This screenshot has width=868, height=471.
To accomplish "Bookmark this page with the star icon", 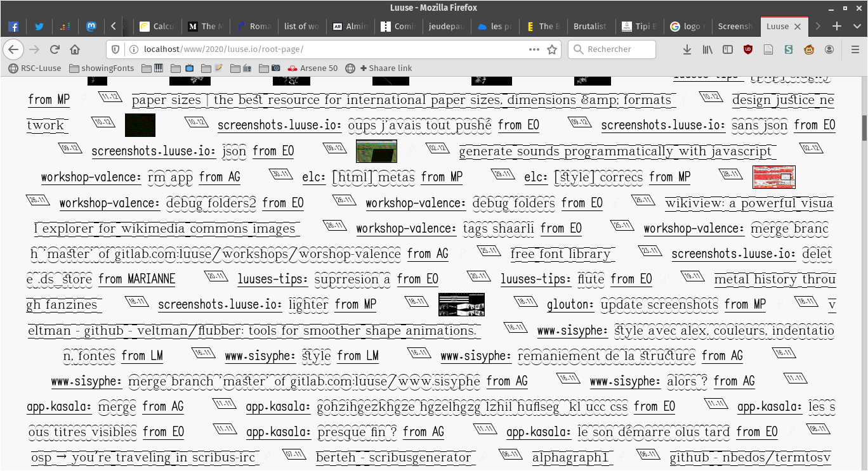I will click(x=552, y=49).
